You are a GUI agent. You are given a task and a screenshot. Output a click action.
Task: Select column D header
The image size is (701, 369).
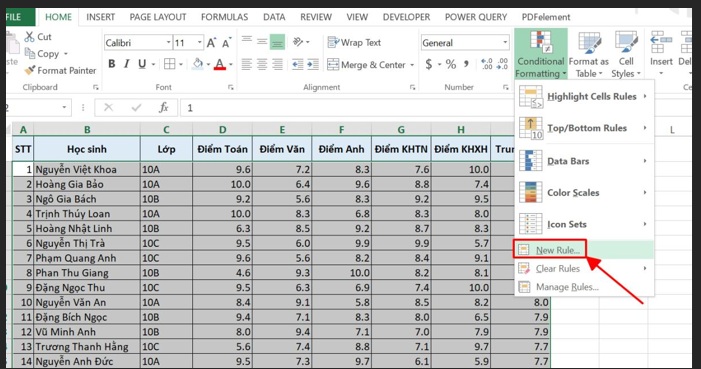click(x=223, y=130)
